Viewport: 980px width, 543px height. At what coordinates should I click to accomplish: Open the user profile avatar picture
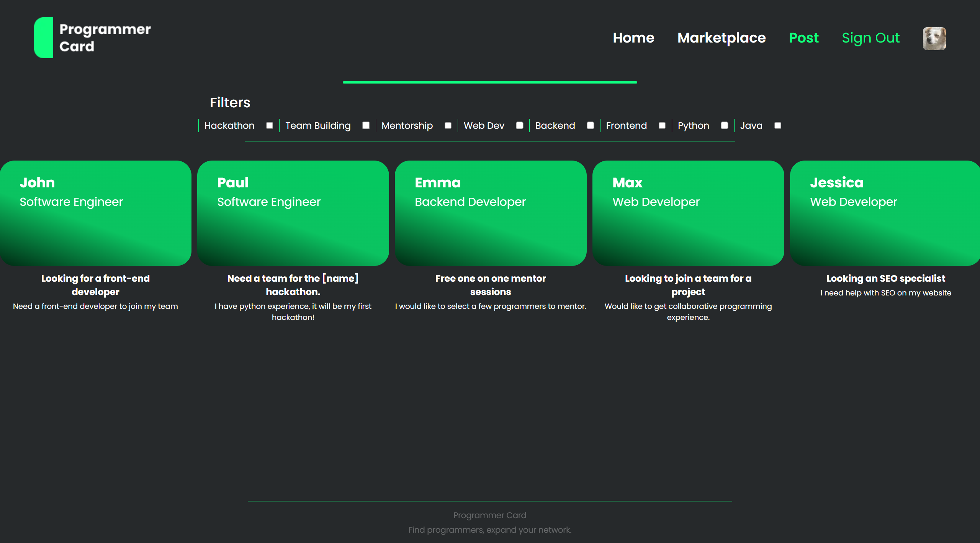934,38
